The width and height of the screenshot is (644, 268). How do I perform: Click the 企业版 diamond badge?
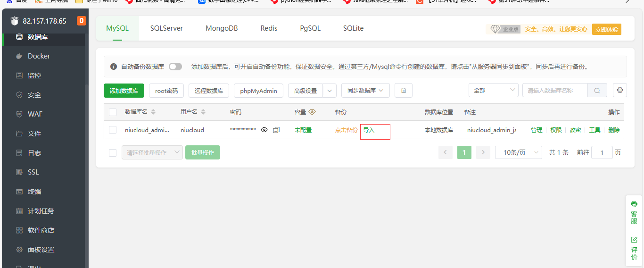(504, 29)
